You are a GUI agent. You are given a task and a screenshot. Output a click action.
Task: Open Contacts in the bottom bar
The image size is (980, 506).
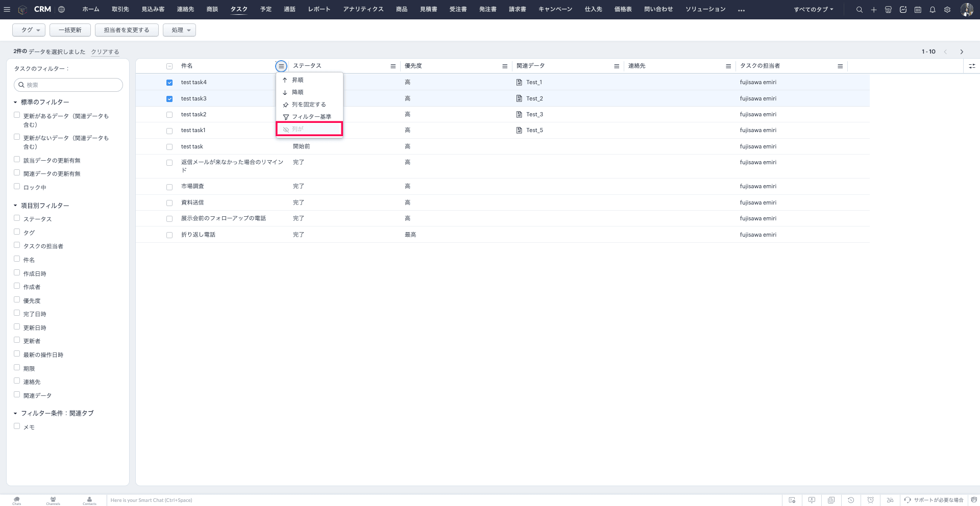(x=89, y=500)
